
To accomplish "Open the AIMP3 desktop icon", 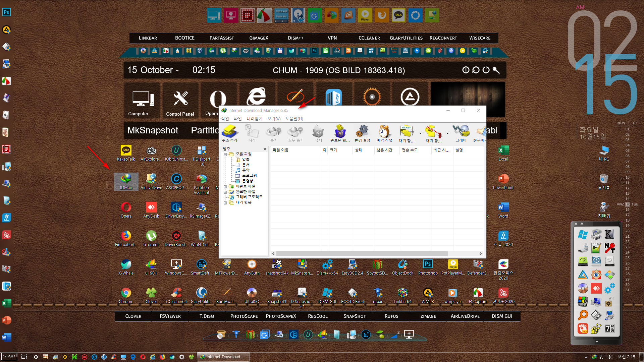I will tap(428, 296).
